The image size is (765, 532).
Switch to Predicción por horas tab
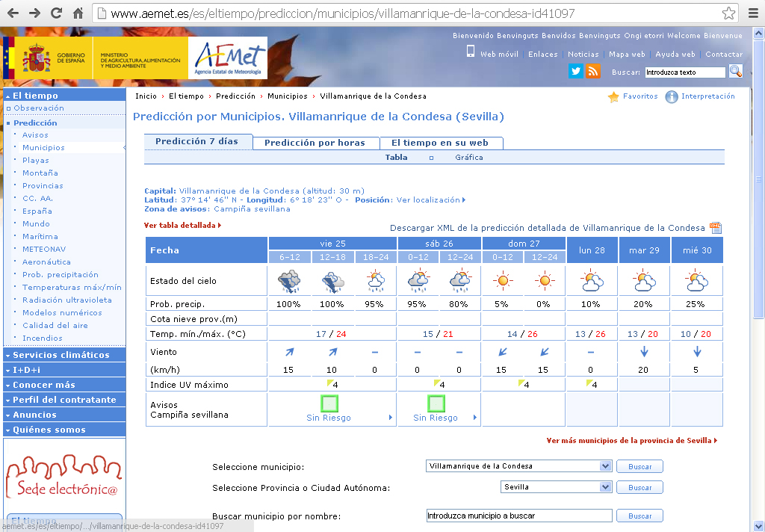pos(315,143)
